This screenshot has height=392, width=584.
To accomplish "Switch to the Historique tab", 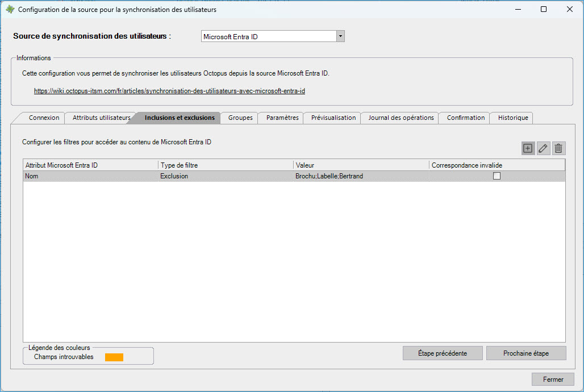I will [x=512, y=118].
